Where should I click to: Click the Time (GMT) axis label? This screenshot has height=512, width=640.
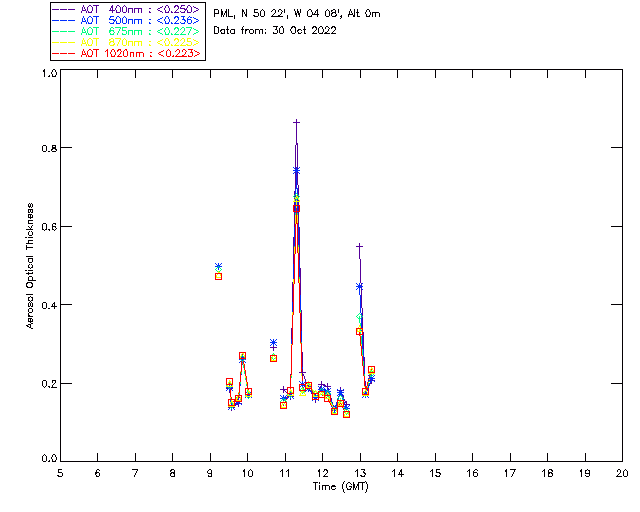(x=340, y=487)
